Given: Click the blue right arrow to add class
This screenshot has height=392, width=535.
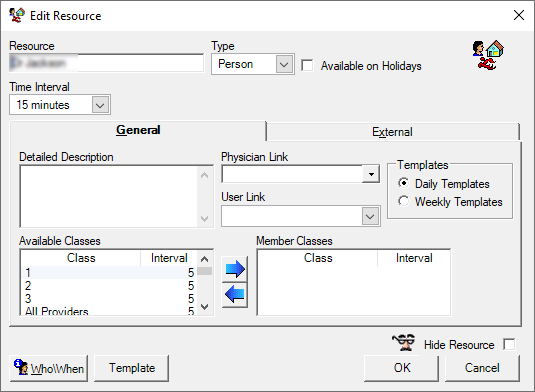Looking at the screenshot, I should (235, 269).
